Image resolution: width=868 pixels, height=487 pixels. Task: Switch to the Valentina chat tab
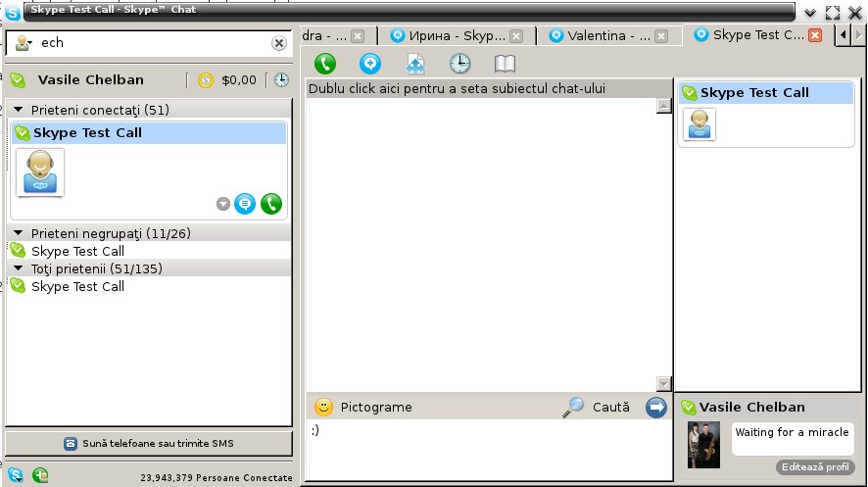click(600, 35)
